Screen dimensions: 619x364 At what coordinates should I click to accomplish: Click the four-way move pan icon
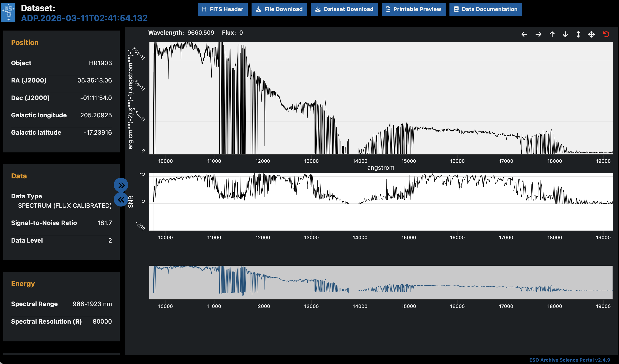coord(592,34)
